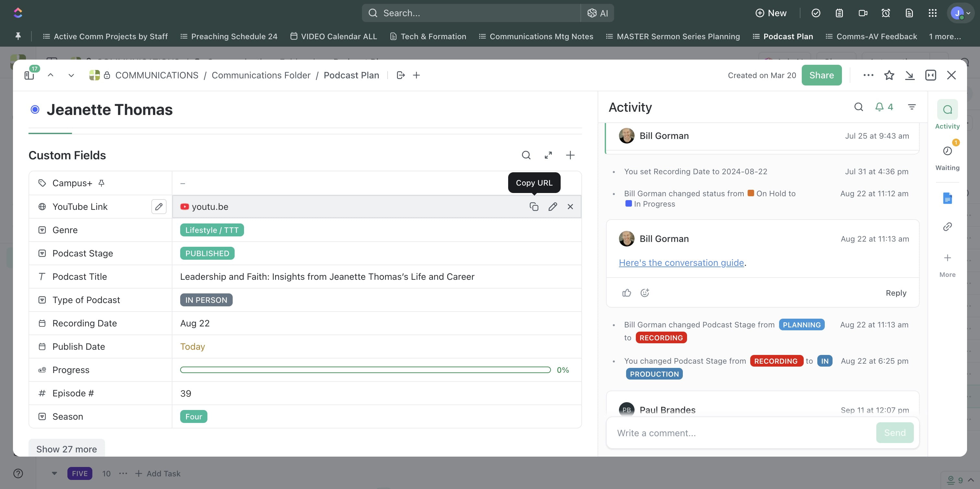980x489 pixels.
Task: Clear the YouTube Link value with X
Action: point(570,207)
